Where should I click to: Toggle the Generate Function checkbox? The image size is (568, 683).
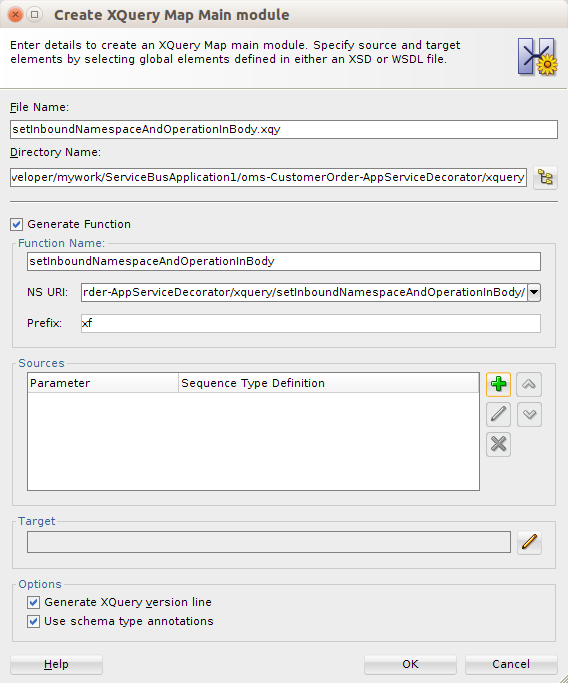click(17, 224)
